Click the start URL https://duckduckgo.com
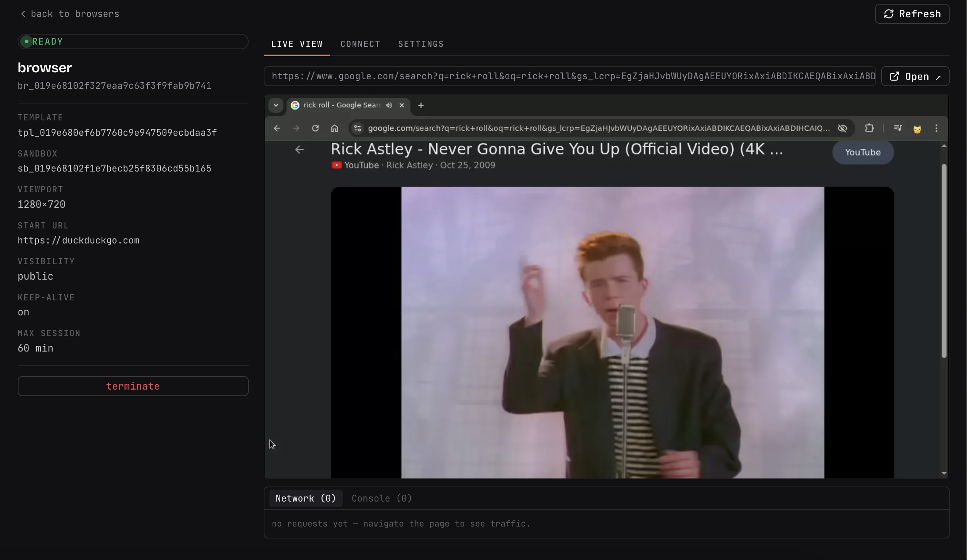Screen dimensions: 967x560 (79, 240)
